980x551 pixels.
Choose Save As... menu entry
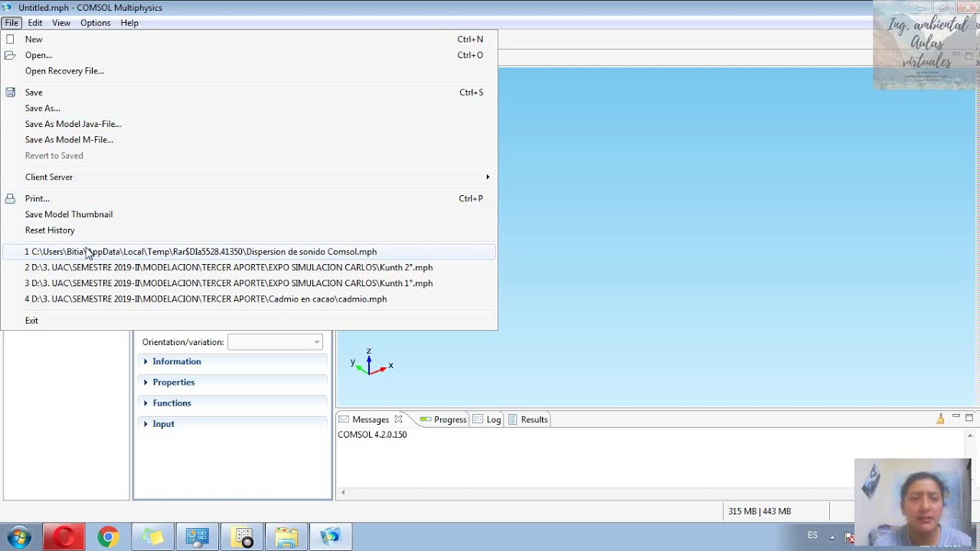click(249, 108)
